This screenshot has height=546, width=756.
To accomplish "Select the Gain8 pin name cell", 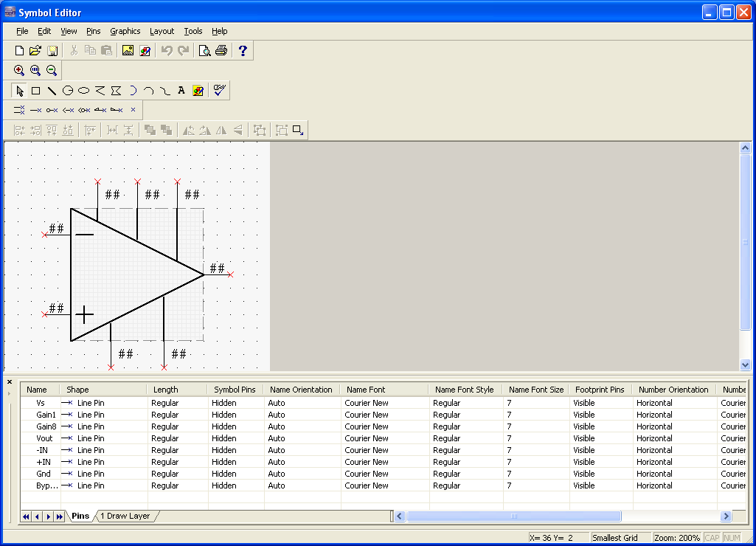I will point(46,427).
